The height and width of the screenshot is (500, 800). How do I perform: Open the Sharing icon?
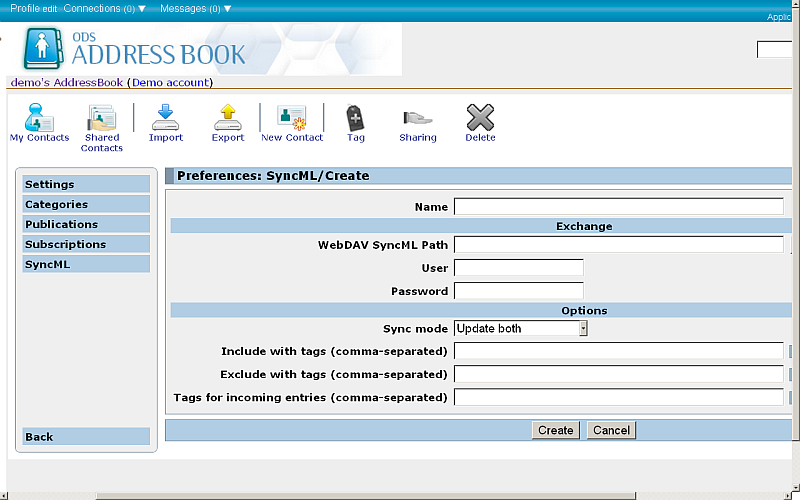coord(418,118)
